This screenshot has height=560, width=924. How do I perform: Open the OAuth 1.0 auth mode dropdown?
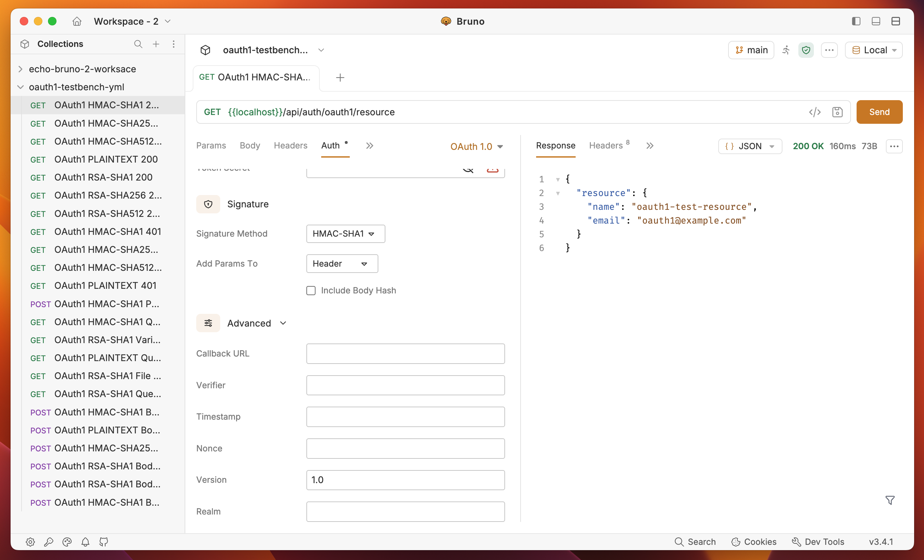(476, 146)
